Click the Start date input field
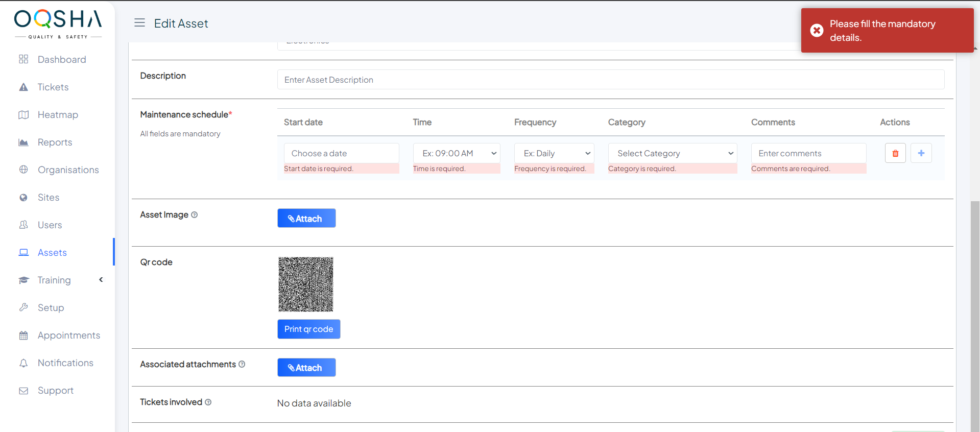This screenshot has width=980, height=432. [x=341, y=153]
